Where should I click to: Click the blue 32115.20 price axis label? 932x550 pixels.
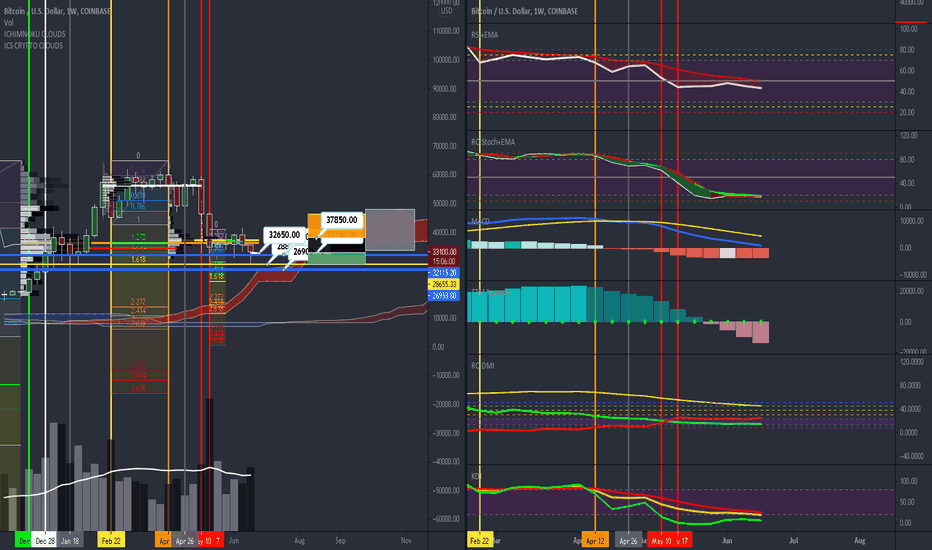[443, 273]
